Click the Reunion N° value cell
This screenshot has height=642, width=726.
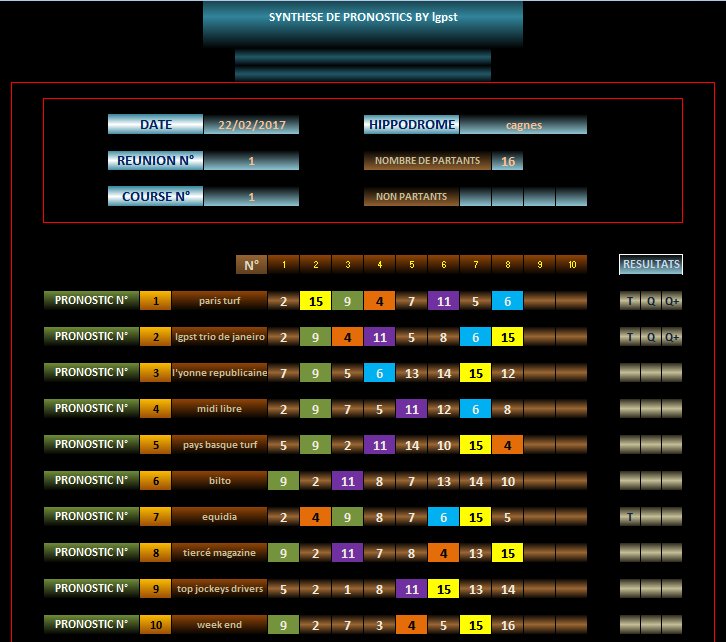(251, 161)
